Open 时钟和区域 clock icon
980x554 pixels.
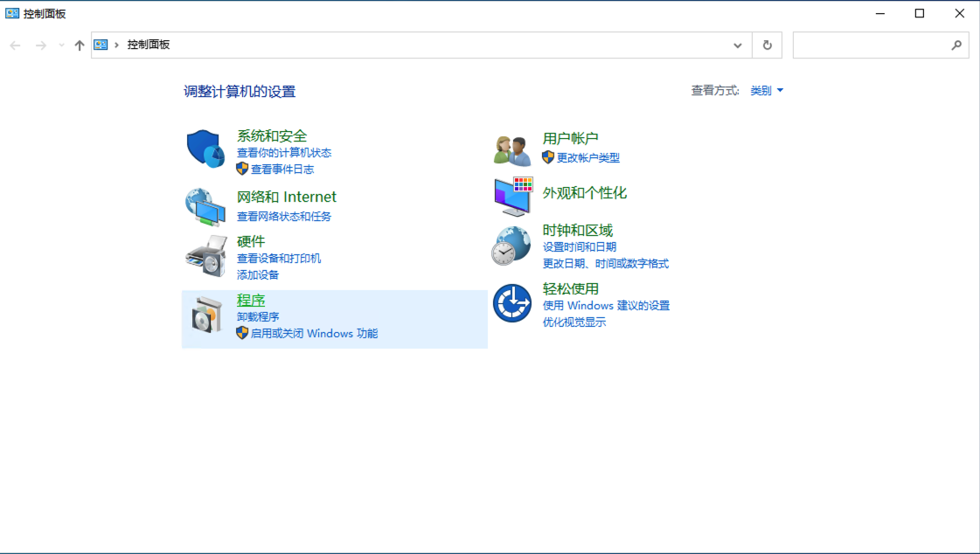pos(511,246)
